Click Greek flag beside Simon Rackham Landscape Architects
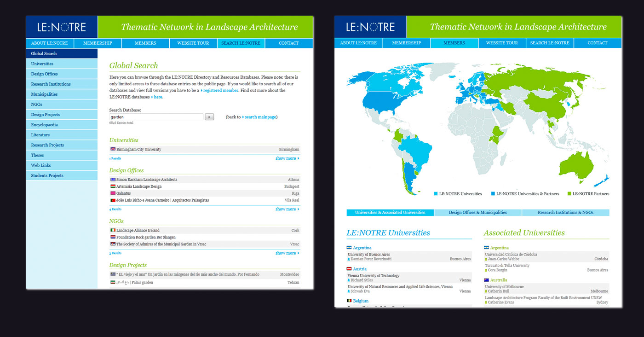Screen dimensions: 644x337 113,180
